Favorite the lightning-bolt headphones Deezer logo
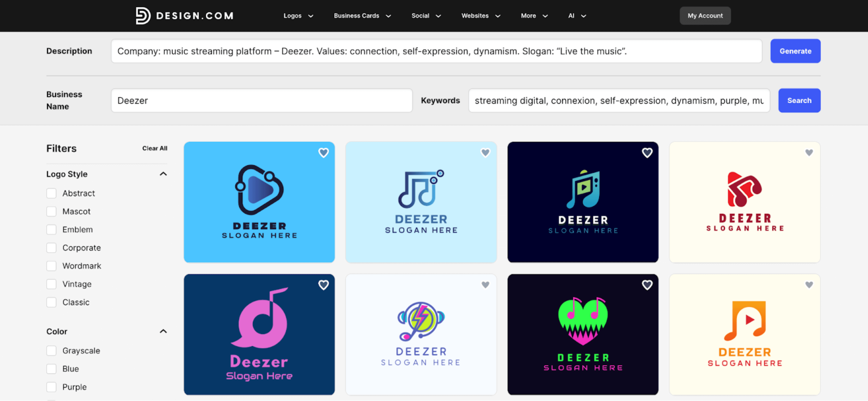Image resolution: width=868 pixels, height=401 pixels. tap(485, 285)
